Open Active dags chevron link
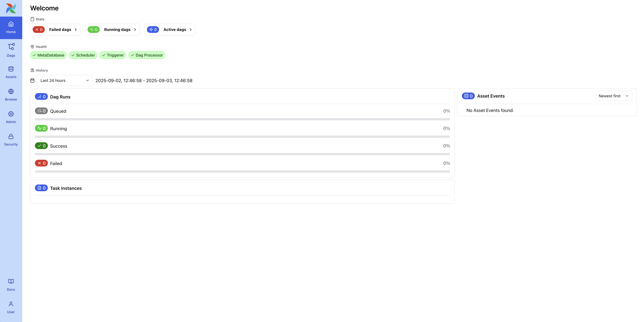The image size is (644, 322). point(191,30)
